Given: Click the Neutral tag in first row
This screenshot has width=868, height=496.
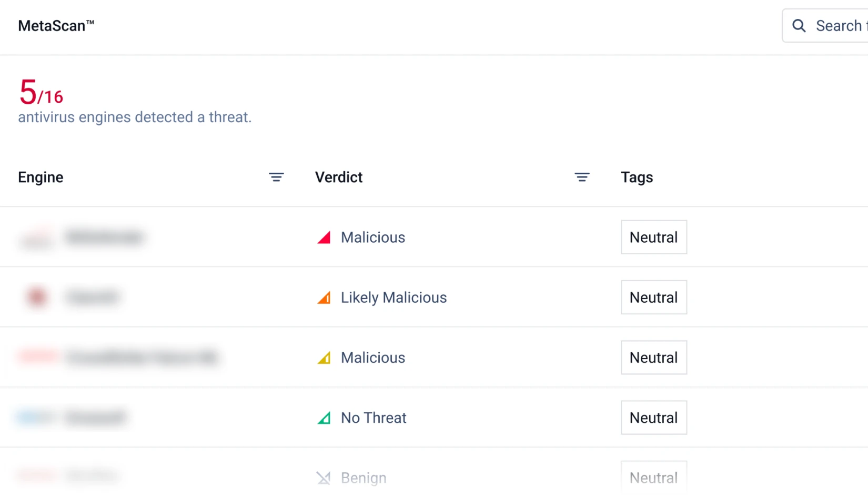Looking at the screenshot, I should coord(653,237).
